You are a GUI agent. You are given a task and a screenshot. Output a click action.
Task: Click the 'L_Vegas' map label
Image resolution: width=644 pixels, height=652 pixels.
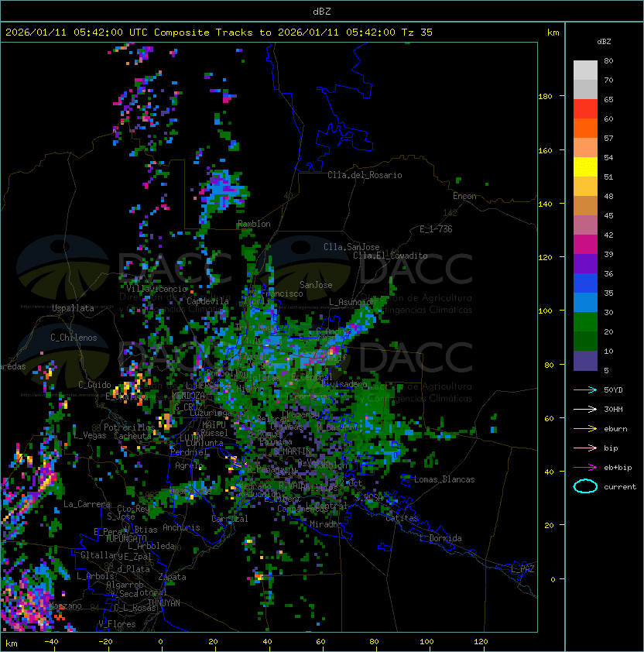(x=90, y=435)
